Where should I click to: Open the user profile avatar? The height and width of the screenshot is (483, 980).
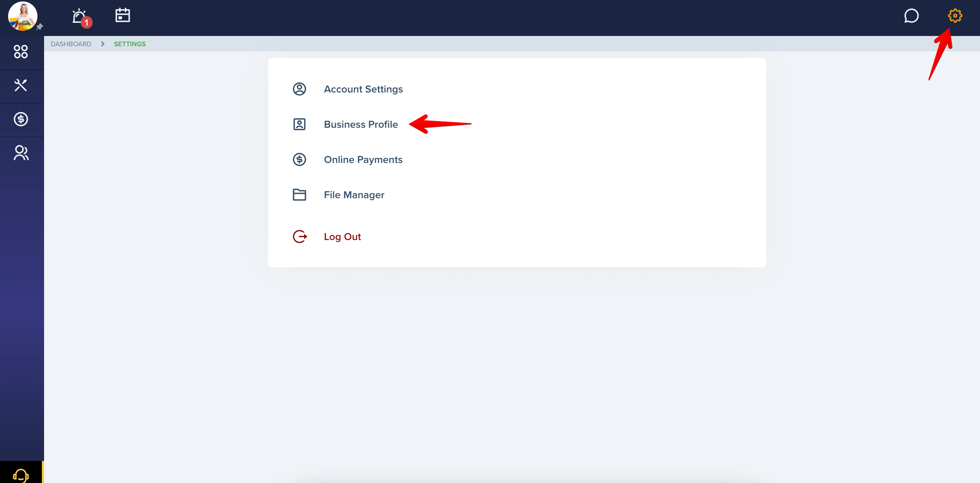click(x=23, y=16)
